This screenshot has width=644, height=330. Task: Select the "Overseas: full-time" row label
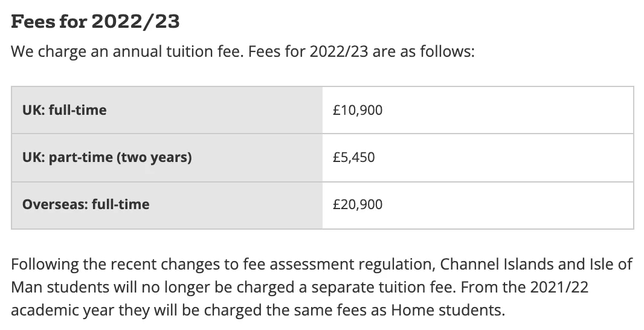(x=86, y=204)
